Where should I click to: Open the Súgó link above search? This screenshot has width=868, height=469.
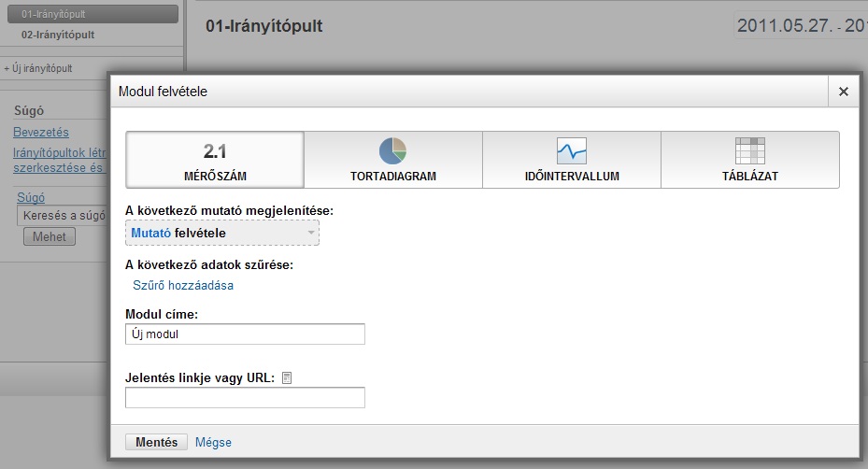coord(31,198)
